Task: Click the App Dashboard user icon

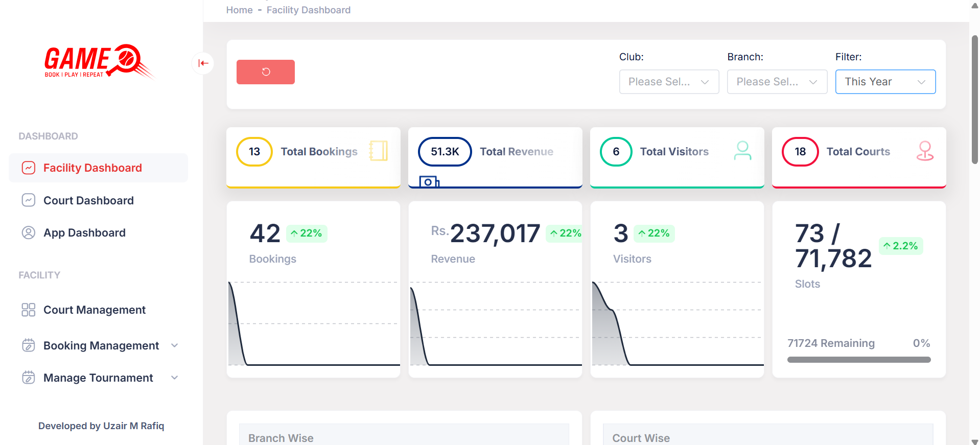Action: point(29,232)
